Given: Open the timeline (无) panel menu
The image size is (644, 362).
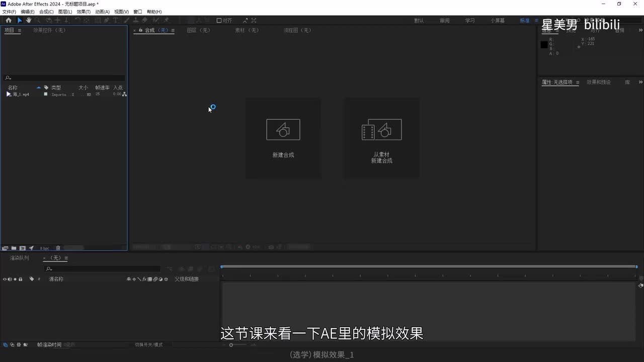Looking at the screenshot, I should [x=66, y=258].
